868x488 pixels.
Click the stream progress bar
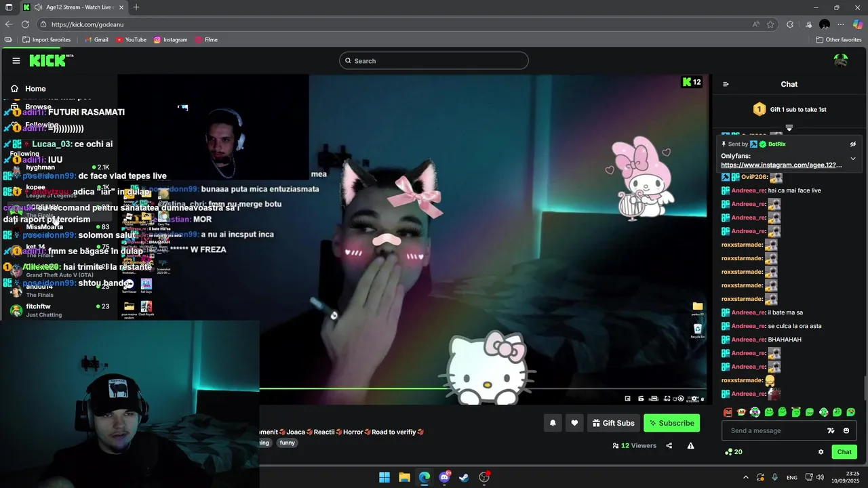(x=483, y=389)
